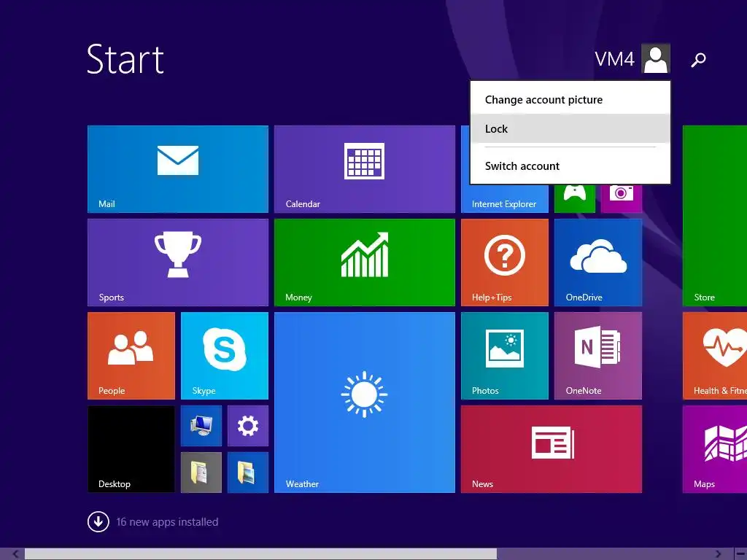Open the Weather tile
The width and height of the screenshot is (747, 560).
pyautogui.click(x=365, y=402)
